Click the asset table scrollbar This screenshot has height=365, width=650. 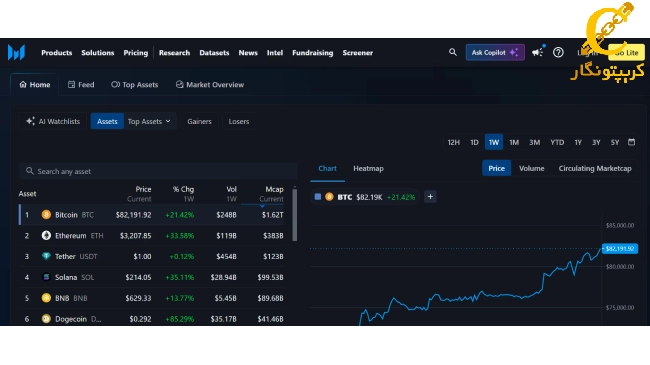click(x=295, y=214)
